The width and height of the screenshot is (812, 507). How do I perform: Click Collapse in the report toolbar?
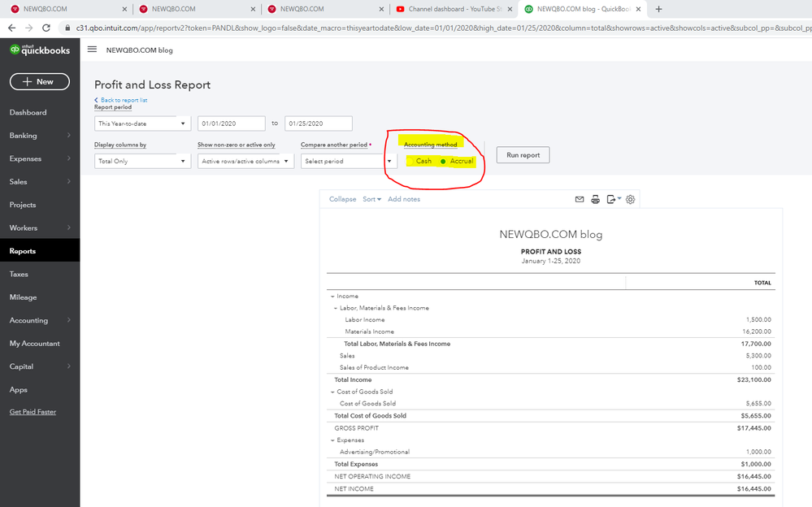(343, 199)
